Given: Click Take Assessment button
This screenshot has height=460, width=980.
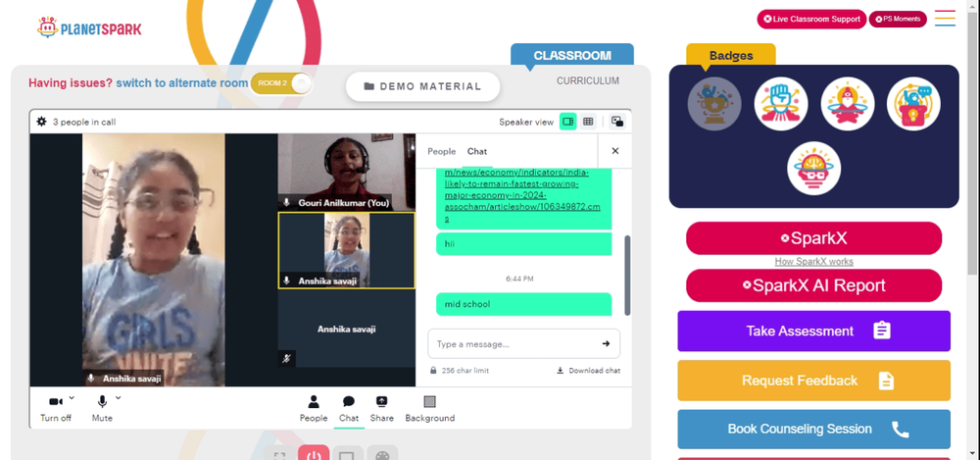Looking at the screenshot, I should tap(813, 332).
